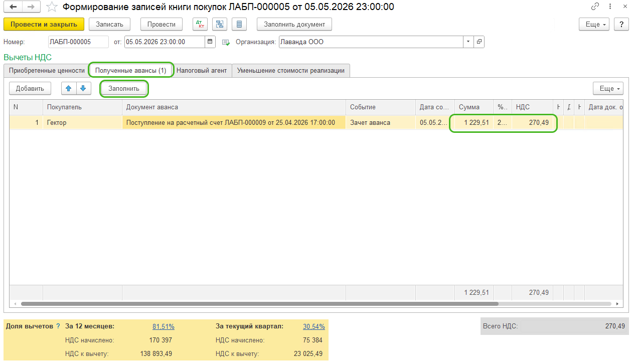Open the top Еще menu
The width and height of the screenshot is (633, 364).
click(x=594, y=24)
